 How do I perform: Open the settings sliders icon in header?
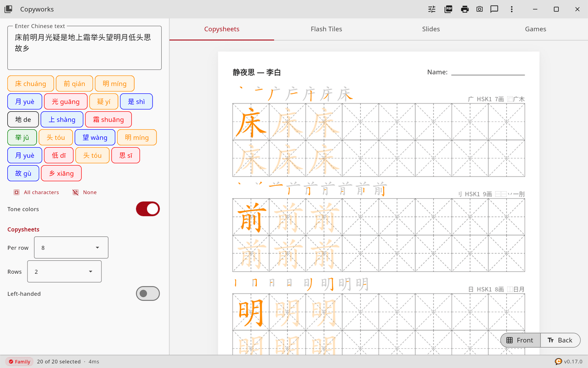[x=432, y=9]
